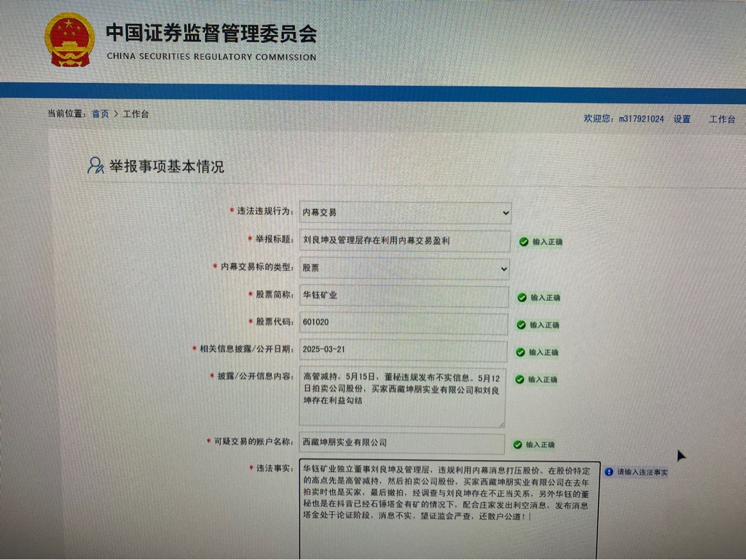Click the 请输入违法事实 hint text
Viewport: 746px width, 560px height.
pyautogui.click(x=643, y=473)
